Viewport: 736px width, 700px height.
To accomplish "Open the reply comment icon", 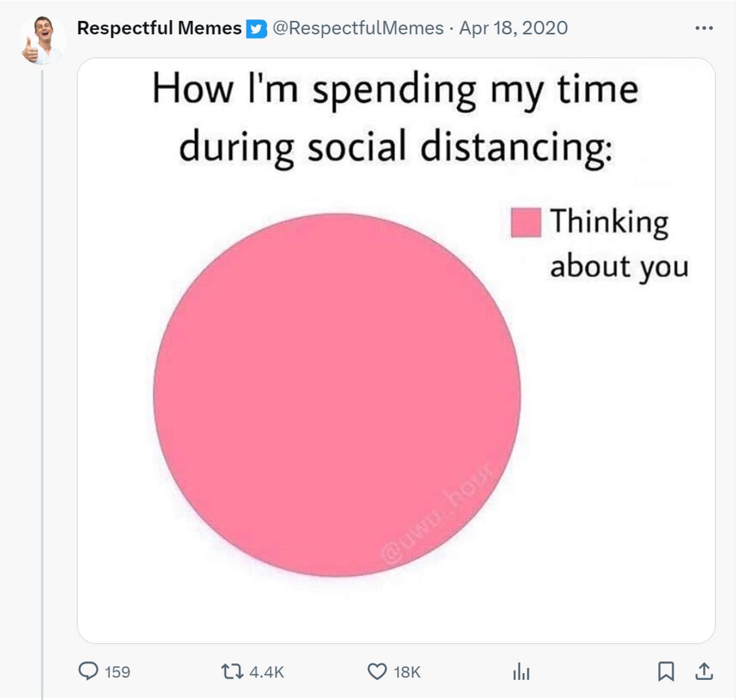I will coord(88,671).
